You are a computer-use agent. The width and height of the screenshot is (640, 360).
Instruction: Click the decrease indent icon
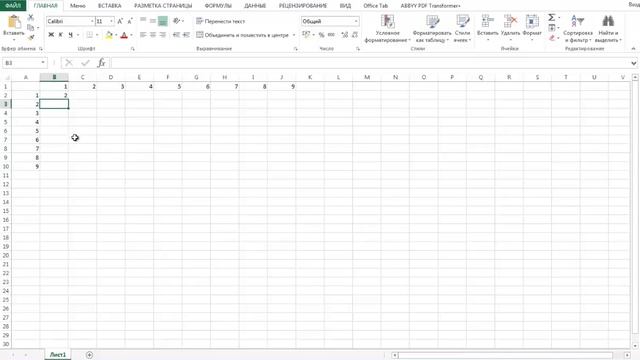[x=176, y=35]
